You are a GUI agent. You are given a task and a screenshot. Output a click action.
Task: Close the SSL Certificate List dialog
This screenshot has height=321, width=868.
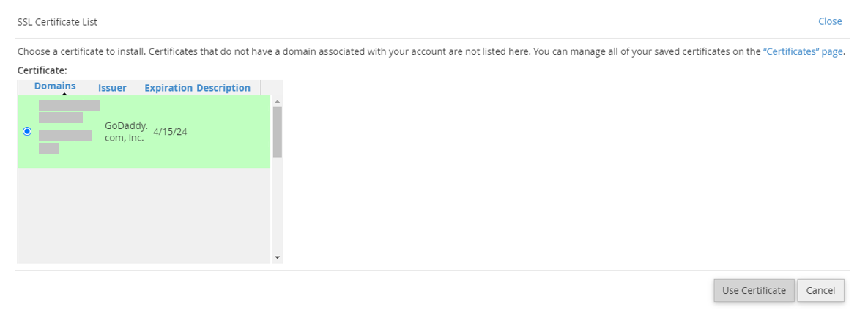click(829, 21)
